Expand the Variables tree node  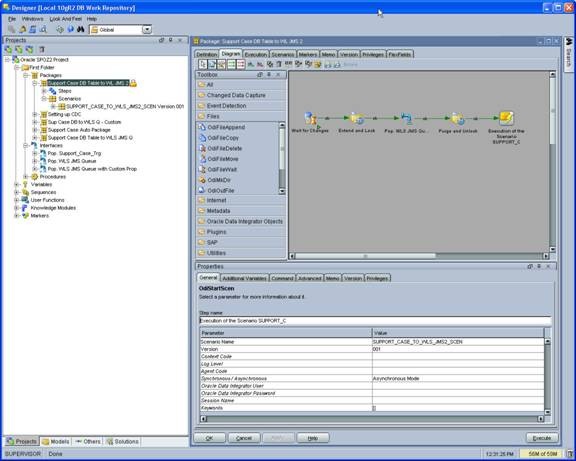coord(16,184)
